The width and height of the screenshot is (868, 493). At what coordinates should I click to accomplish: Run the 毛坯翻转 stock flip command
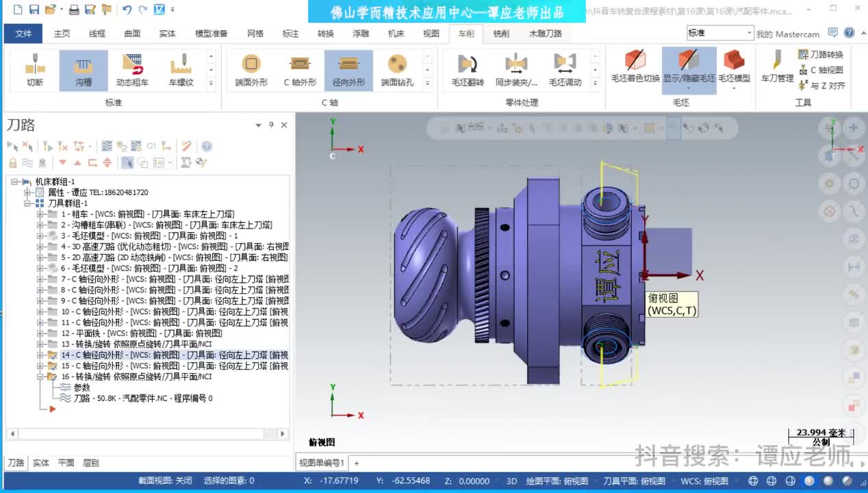pyautogui.click(x=468, y=71)
